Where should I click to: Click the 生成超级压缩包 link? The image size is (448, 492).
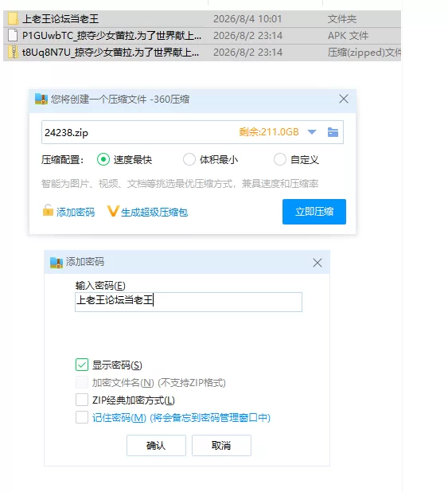tap(154, 213)
